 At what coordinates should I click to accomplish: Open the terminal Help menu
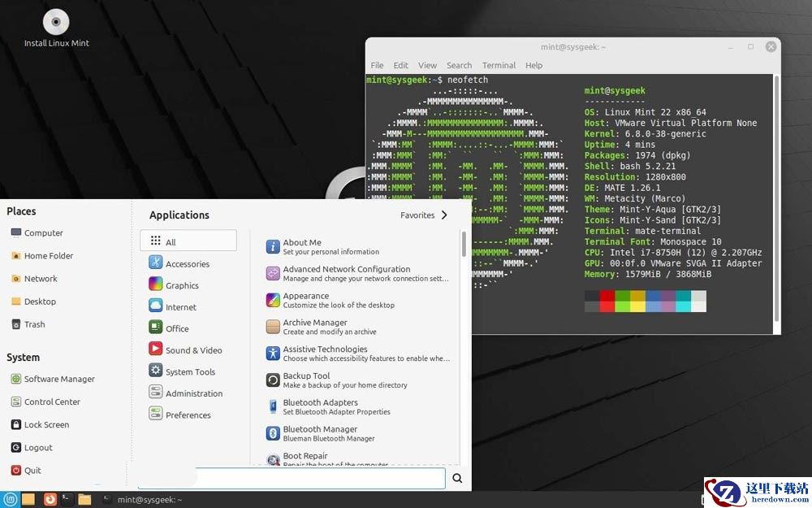(x=534, y=65)
